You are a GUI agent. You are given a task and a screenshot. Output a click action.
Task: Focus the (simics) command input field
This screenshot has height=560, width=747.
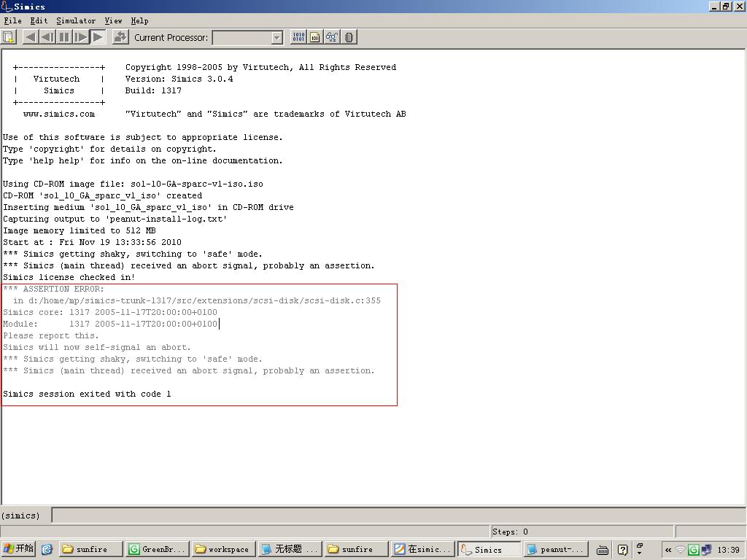(x=398, y=516)
